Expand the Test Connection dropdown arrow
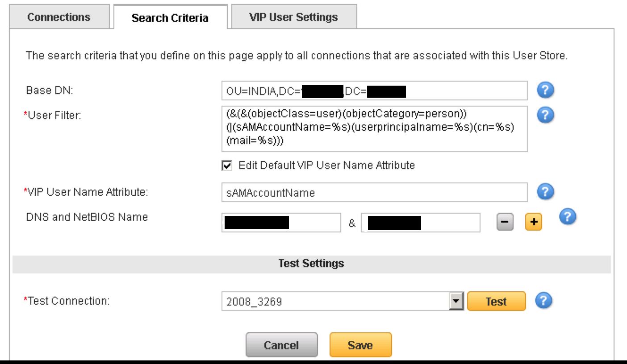The height and width of the screenshot is (364, 627). click(x=456, y=301)
